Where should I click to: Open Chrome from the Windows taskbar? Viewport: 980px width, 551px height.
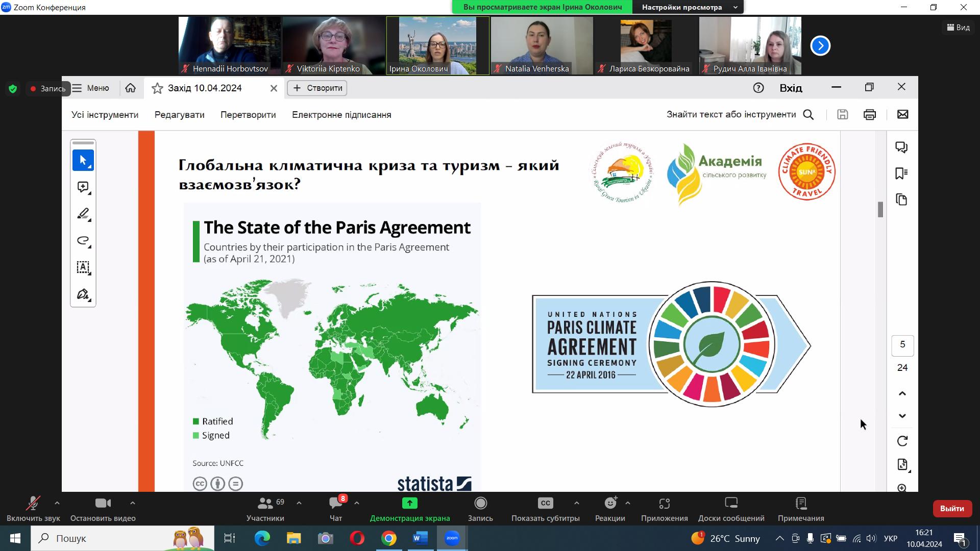pos(389,538)
